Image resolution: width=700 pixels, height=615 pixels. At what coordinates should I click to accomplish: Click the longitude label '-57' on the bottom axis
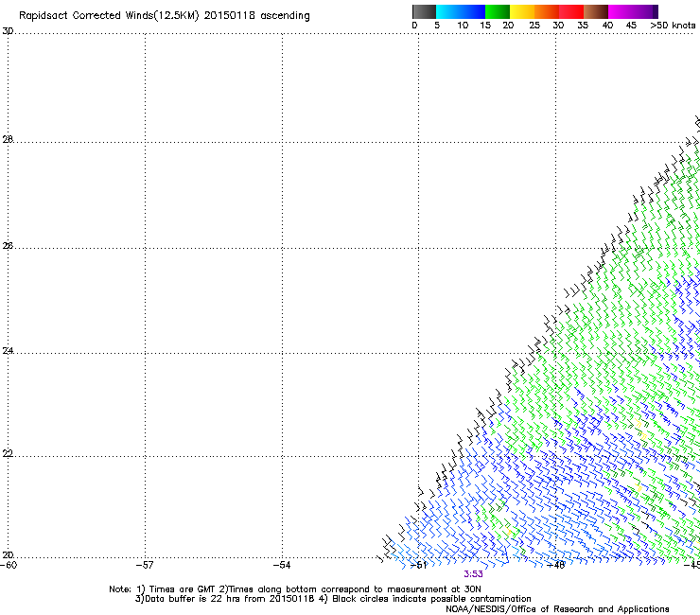click(x=145, y=566)
